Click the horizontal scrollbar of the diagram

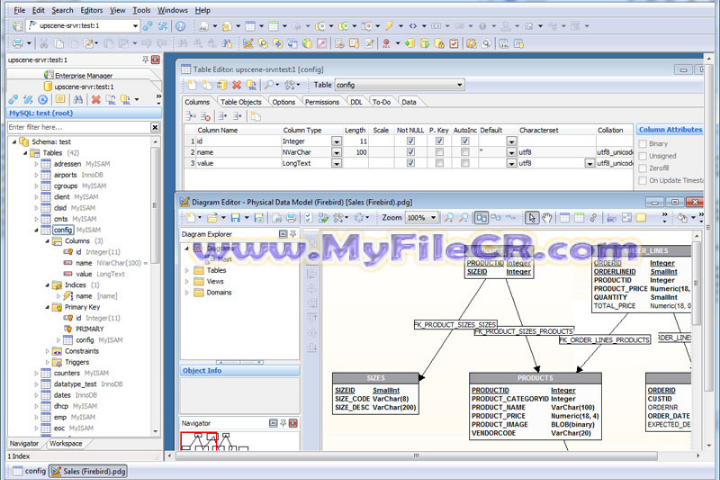click(416, 456)
